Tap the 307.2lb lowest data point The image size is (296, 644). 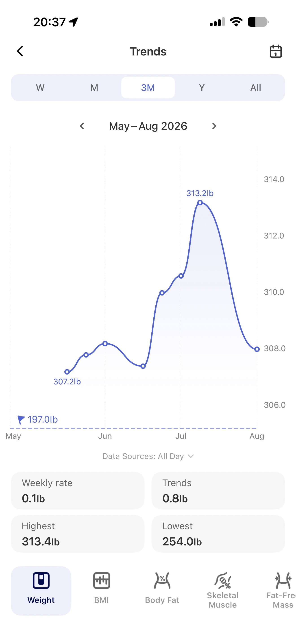click(67, 372)
